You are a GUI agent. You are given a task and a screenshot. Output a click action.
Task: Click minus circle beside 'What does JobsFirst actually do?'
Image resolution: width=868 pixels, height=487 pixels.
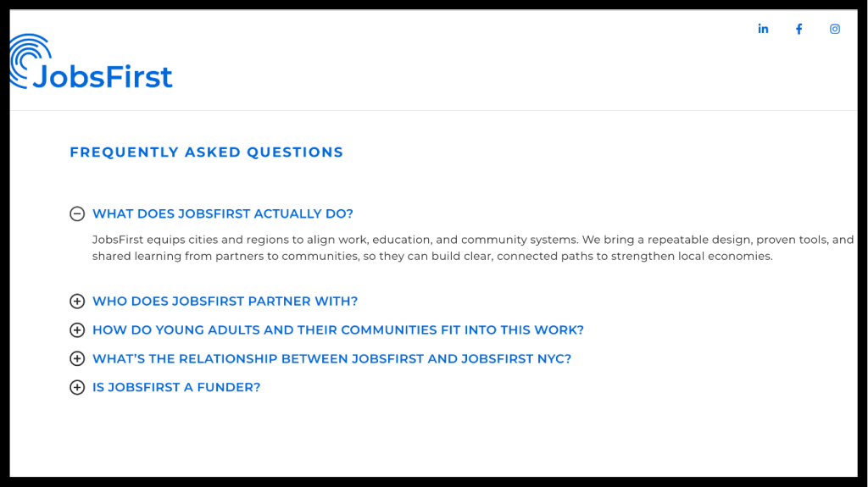point(77,214)
